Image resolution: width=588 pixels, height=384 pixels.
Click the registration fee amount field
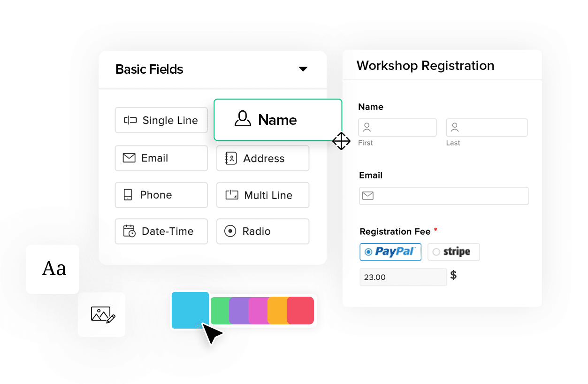click(x=403, y=277)
